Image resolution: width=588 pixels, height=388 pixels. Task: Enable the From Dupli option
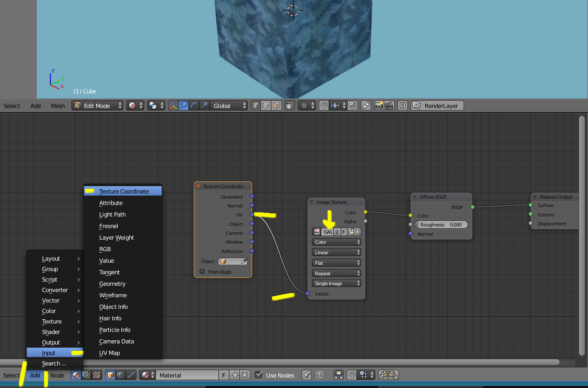[x=202, y=272]
